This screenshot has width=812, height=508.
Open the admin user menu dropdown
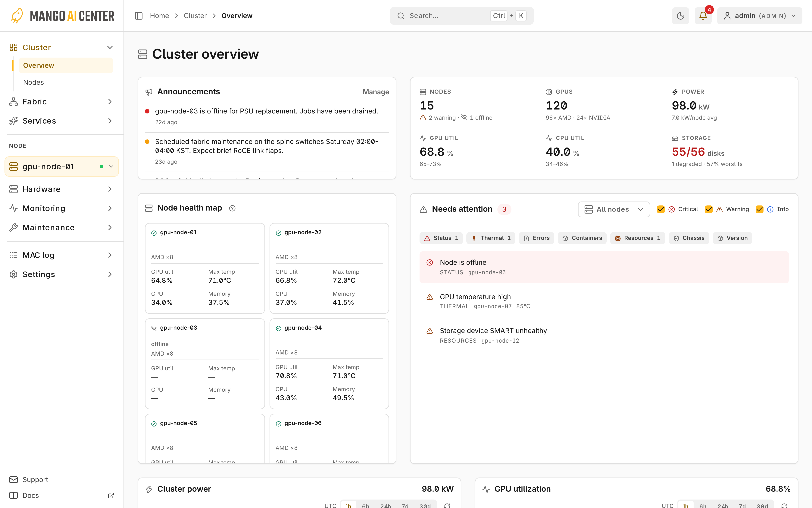(760, 16)
